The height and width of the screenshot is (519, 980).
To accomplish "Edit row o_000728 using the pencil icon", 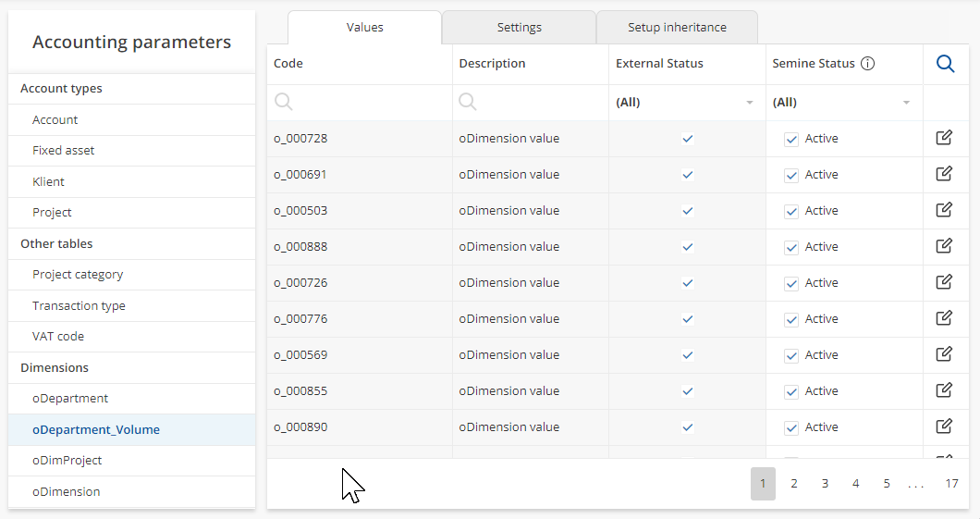I will pos(944,138).
